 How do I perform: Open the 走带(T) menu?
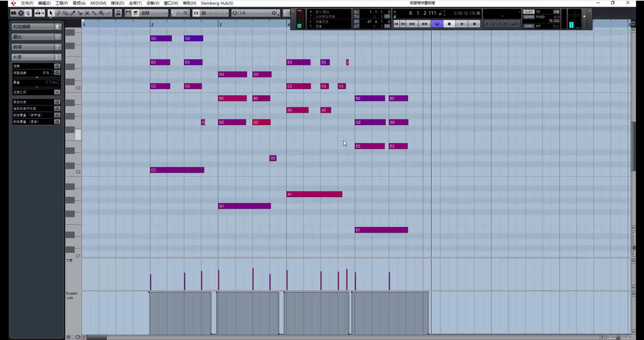[135, 3]
